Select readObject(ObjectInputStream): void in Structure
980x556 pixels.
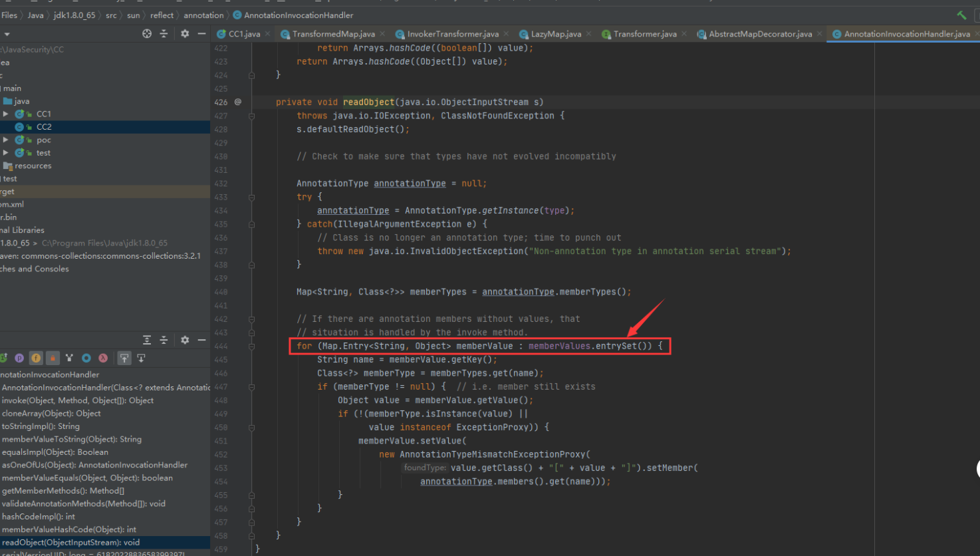pos(105,542)
